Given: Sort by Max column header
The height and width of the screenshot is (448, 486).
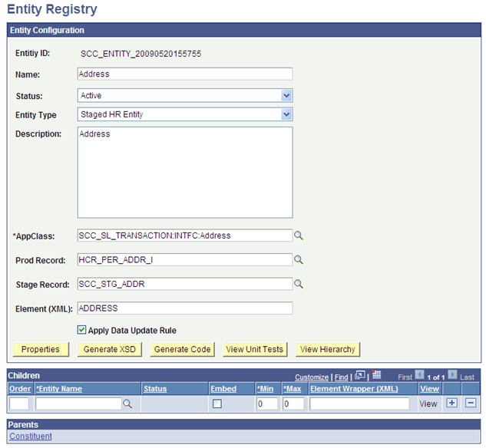Looking at the screenshot, I should click(x=292, y=389).
